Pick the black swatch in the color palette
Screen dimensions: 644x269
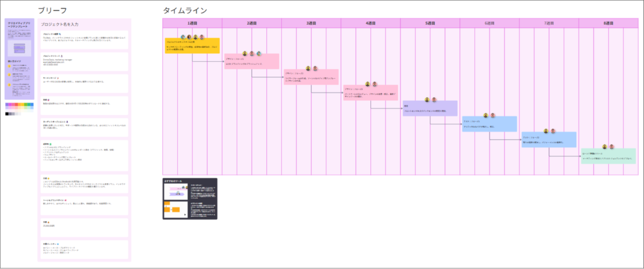7,114
